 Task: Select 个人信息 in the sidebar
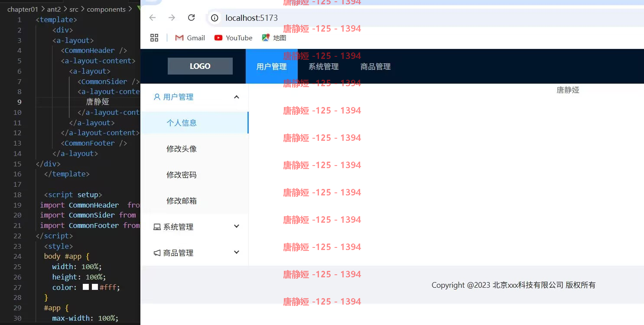[195, 123]
